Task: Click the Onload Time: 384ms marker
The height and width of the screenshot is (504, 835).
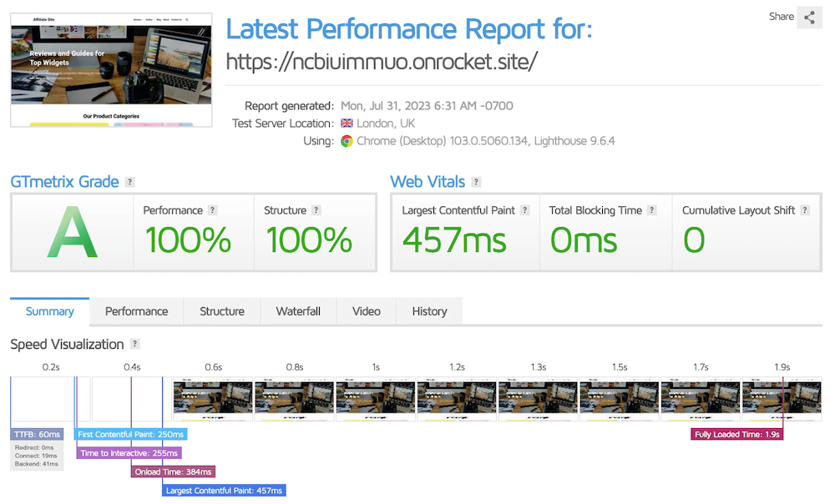Action: (172, 471)
